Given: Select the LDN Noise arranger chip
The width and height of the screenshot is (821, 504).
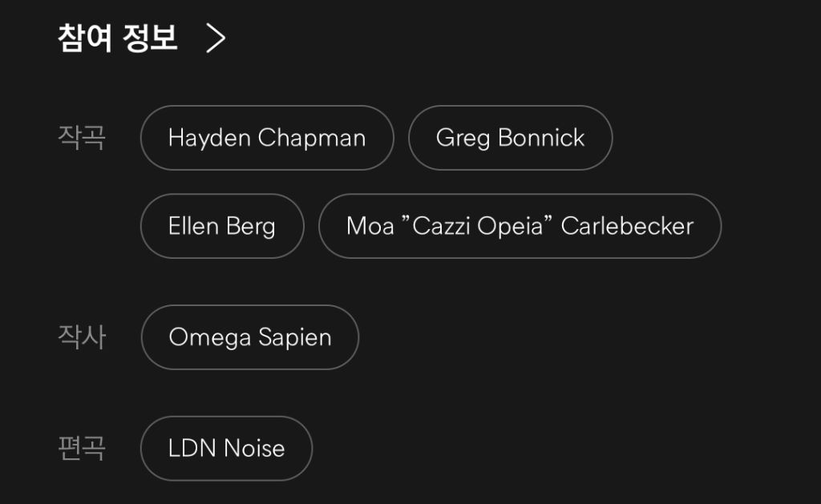Looking at the screenshot, I should [x=226, y=448].
